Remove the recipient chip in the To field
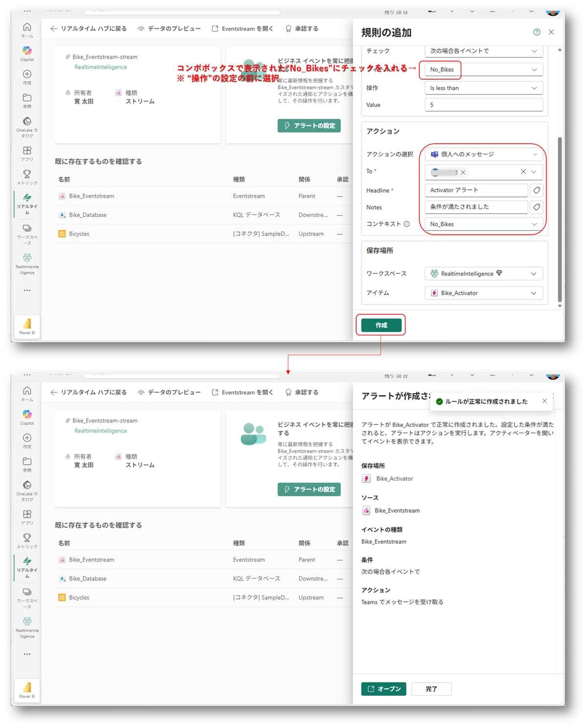Image resolution: width=587 pixels, height=728 pixels. [x=463, y=172]
